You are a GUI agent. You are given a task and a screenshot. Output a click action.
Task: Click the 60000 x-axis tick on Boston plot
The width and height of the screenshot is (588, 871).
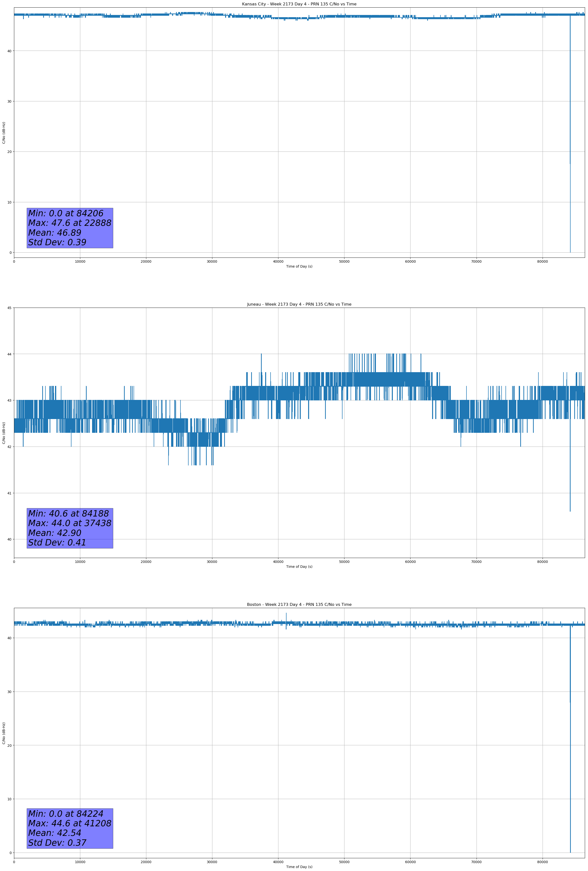pyautogui.click(x=410, y=862)
